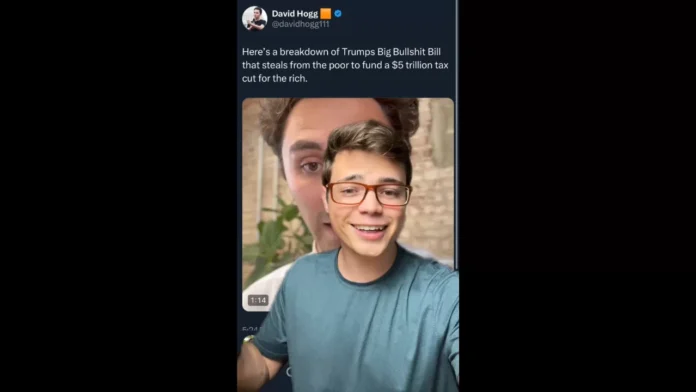Click the partially hidden reply icon below the tweet
Screen dimensions: 696x392
pyautogui.click(x=289, y=372)
